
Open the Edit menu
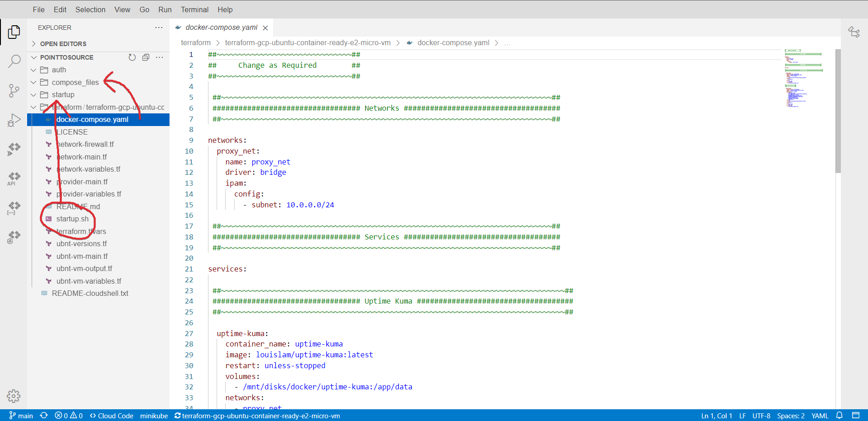coord(60,9)
